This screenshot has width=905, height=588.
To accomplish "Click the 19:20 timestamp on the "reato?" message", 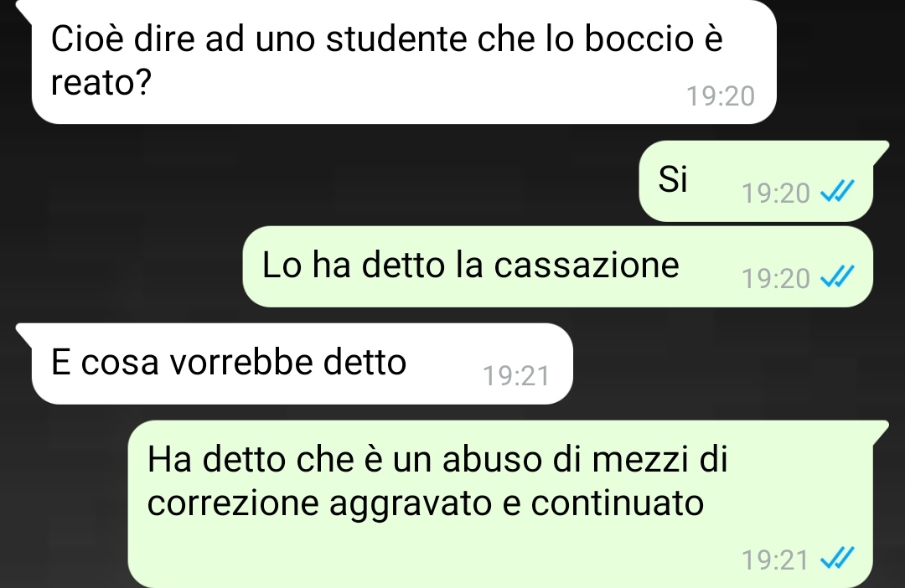I will pos(721,96).
